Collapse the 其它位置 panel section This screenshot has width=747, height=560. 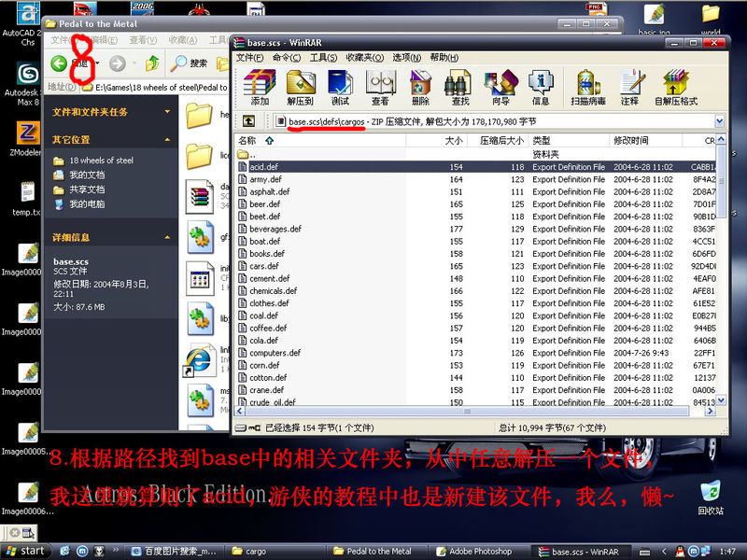pos(167,139)
